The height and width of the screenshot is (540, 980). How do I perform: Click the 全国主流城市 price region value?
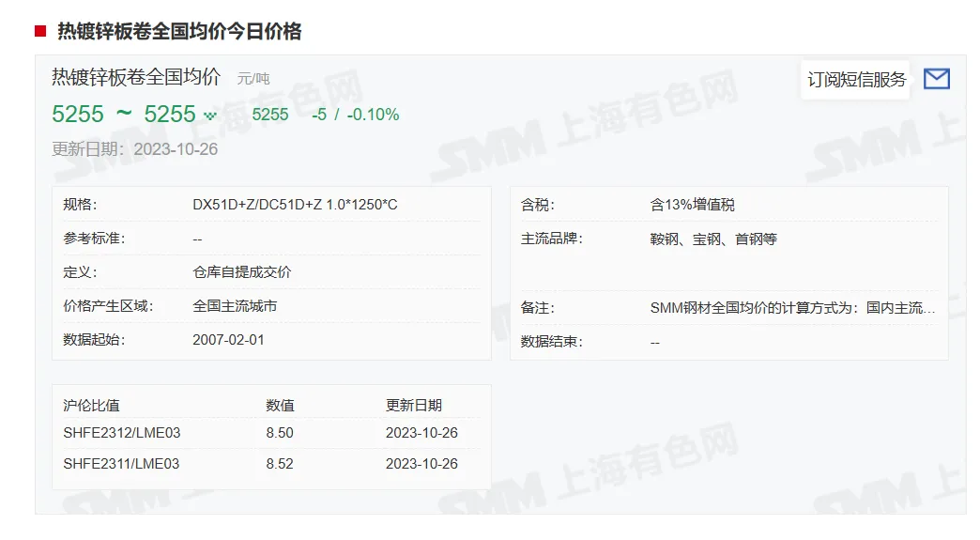tap(235, 306)
